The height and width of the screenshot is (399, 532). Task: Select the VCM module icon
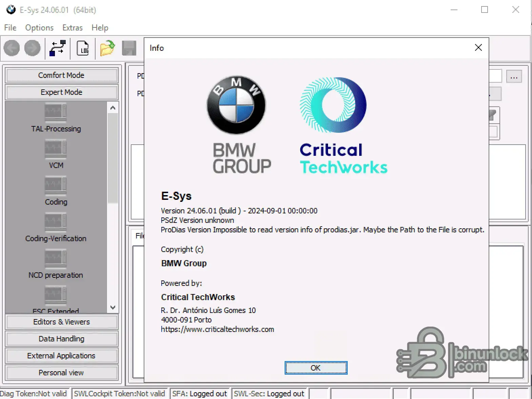click(56, 149)
